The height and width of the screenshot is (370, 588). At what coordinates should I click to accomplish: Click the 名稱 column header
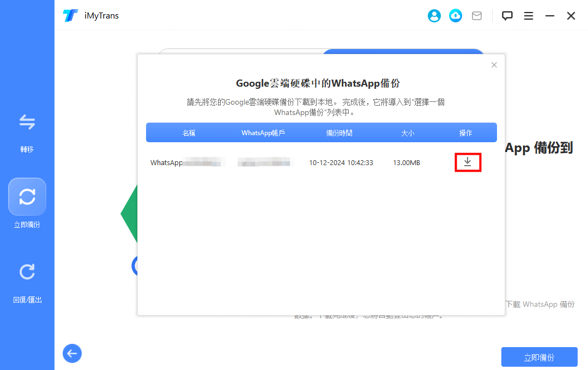coord(189,133)
